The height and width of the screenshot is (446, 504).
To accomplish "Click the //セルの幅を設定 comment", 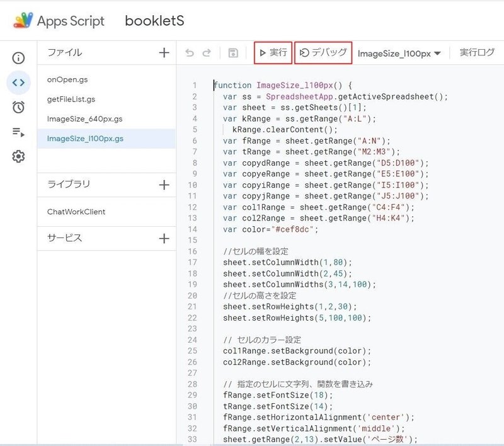I will pos(256,251).
